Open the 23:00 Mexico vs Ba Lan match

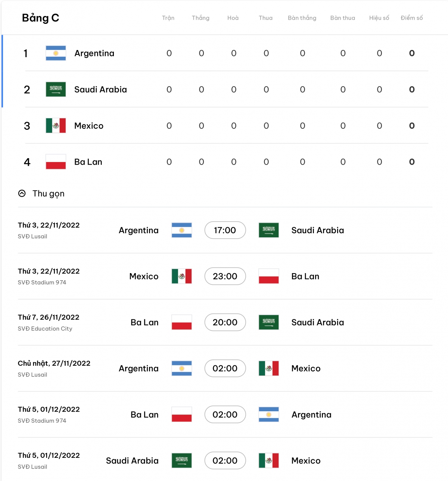[225, 276]
